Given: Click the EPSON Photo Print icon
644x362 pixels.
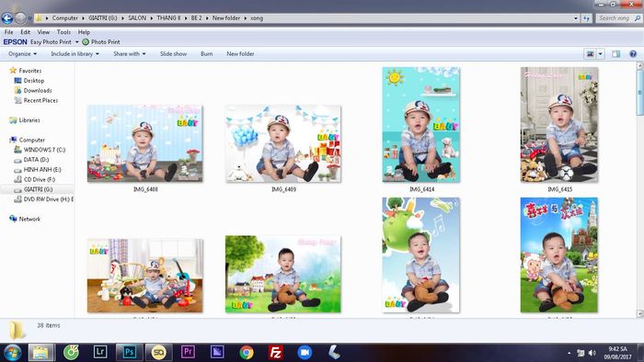Looking at the screenshot, I should tap(86, 42).
